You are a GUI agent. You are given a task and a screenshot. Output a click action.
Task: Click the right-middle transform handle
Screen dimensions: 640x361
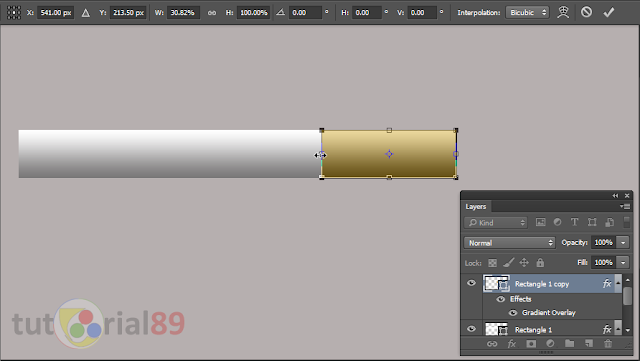pos(456,154)
